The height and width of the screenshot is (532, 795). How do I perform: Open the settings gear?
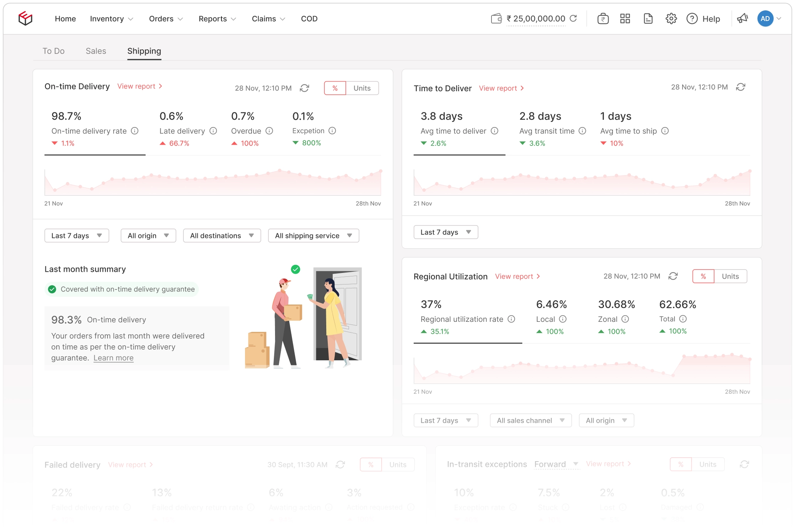(671, 18)
